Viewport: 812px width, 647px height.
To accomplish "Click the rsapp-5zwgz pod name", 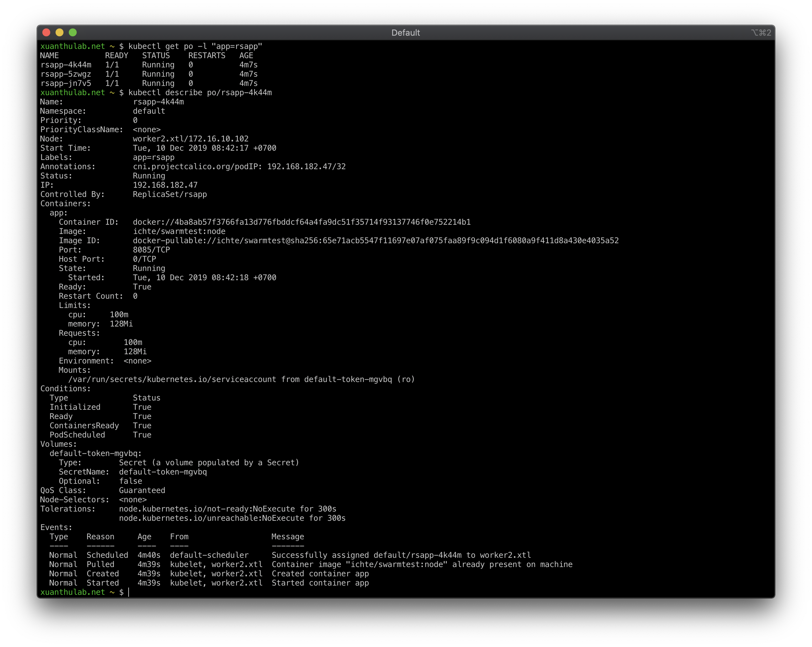I will click(65, 74).
